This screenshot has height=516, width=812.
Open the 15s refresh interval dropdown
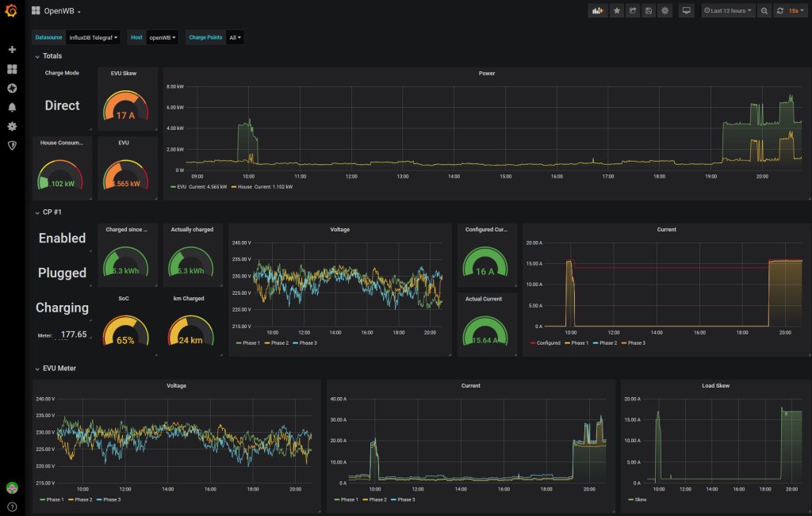coord(796,10)
